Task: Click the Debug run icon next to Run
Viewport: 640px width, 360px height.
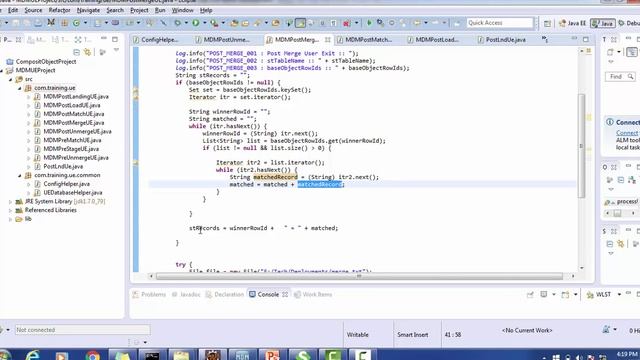Action: point(178,23)
